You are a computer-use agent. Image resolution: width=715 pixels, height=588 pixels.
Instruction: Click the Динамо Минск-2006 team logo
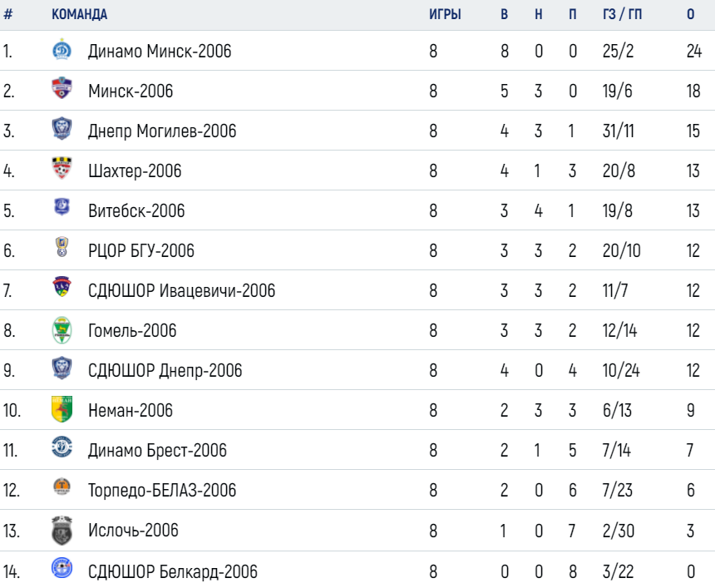pyautogui.click(x=62, y=49)
